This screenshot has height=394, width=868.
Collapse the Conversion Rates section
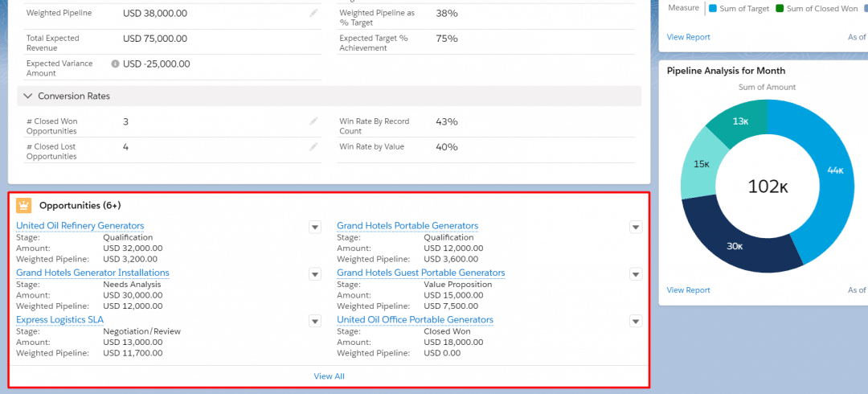click(x=27, y=96)
